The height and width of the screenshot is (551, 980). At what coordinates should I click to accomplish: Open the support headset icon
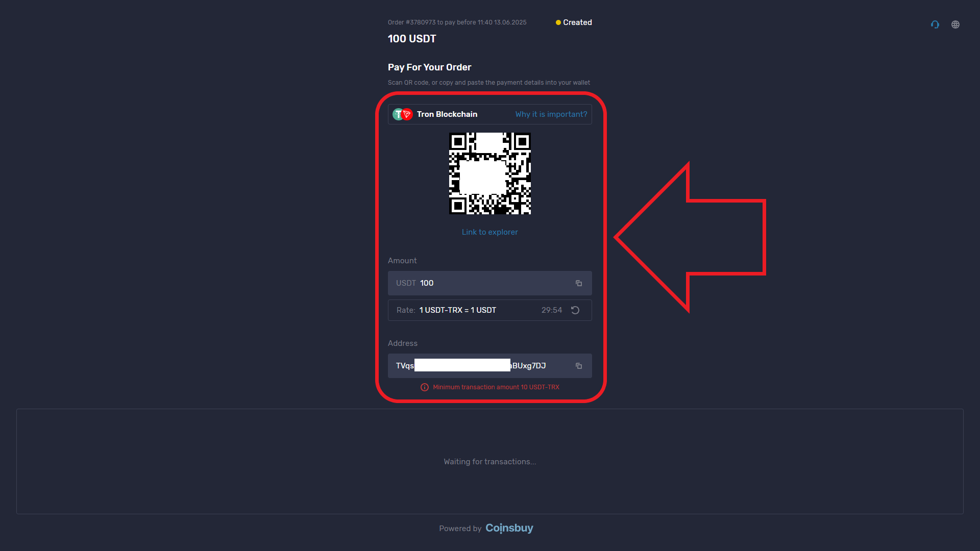[935, 24]
